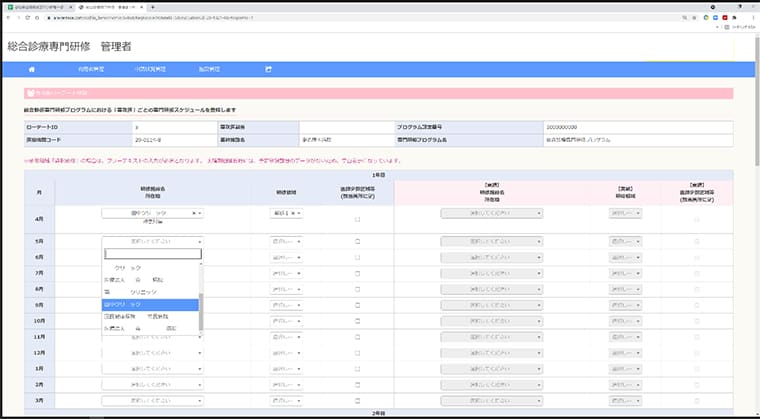760x419 pixels.
Task: Bookmark this page with the star icon
Action: click(x=694, y=17)
